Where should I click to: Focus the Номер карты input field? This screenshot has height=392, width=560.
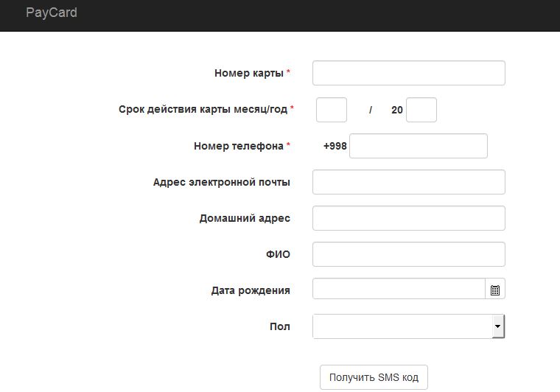coord(408,74)
